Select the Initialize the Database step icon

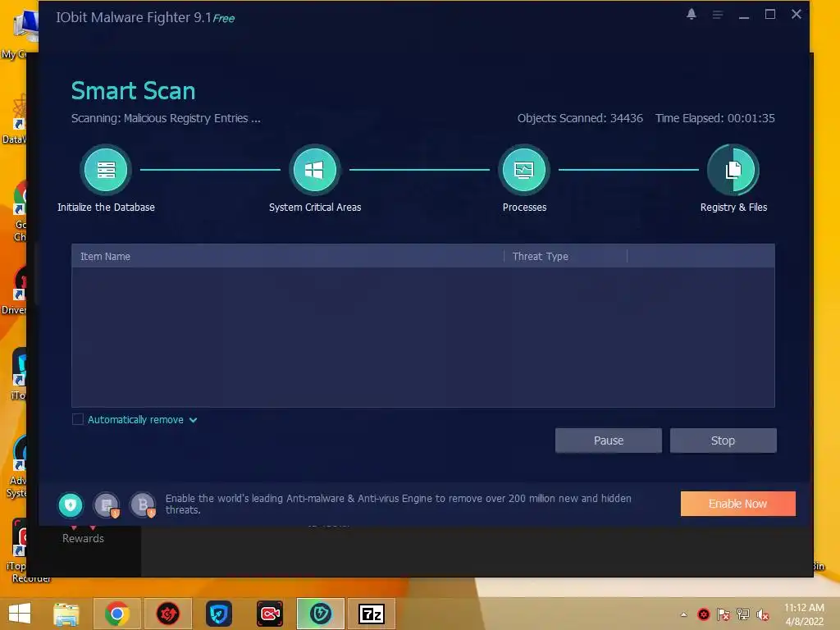click(106, 171)
